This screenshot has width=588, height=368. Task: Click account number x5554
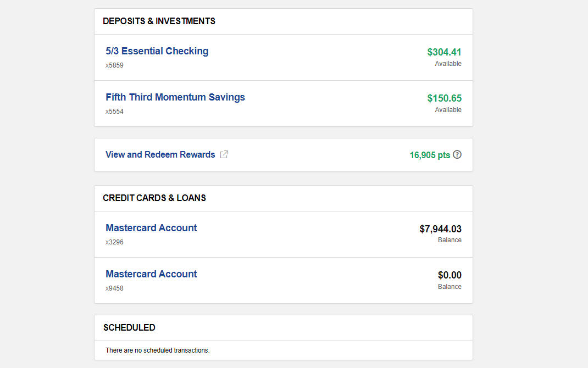click(x=114, y=111)
